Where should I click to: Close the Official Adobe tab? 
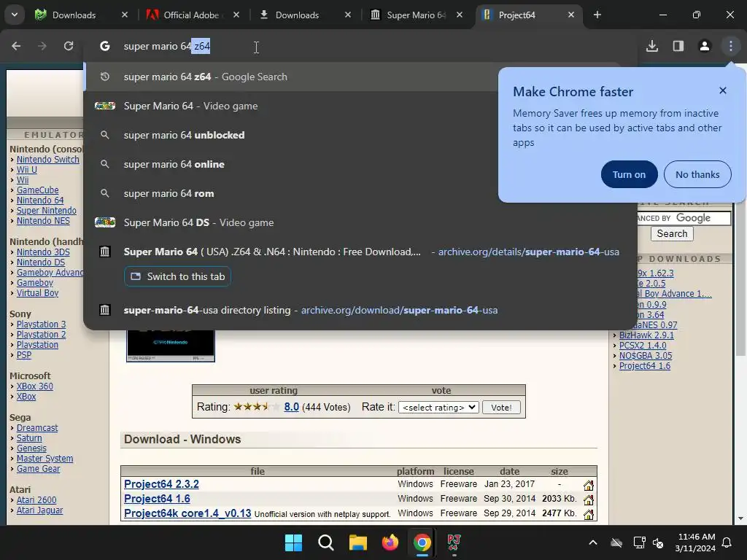pos(236,15)
